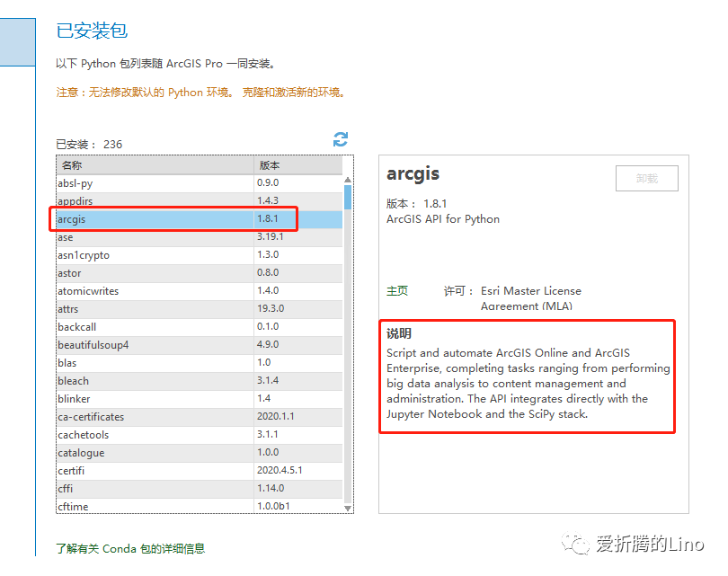
Task: Click the package list scrollbar thumb
Action: tap(348, 198)
